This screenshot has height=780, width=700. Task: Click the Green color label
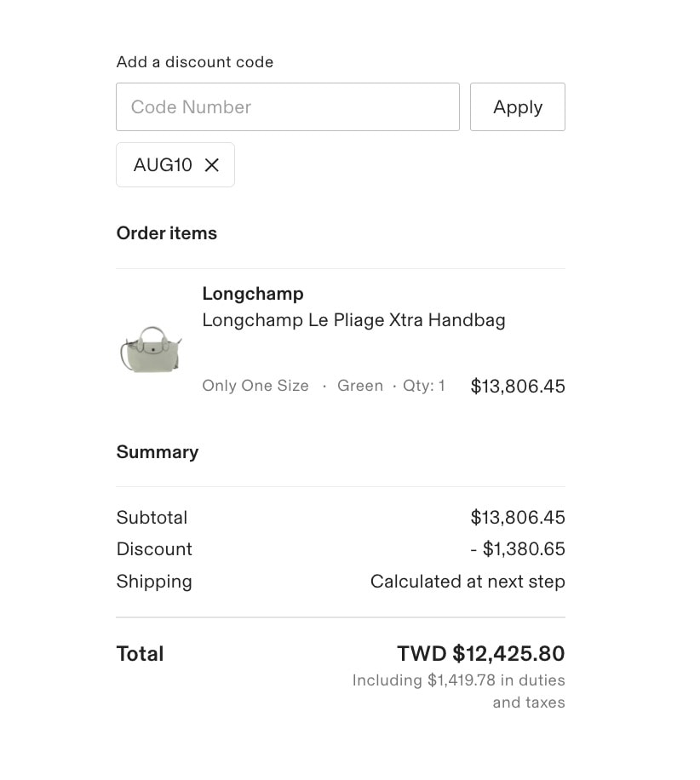tap(360, 386)
